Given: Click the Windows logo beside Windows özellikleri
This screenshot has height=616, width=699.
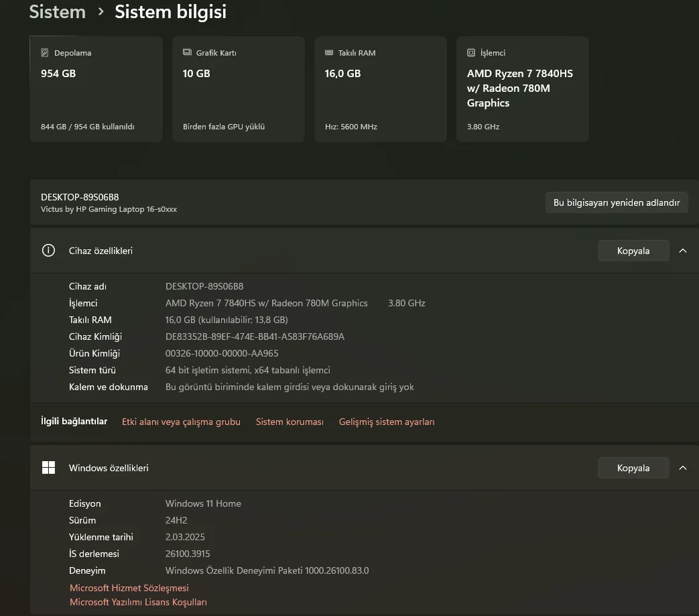Looking at the screenshot, I should (48, 468).
